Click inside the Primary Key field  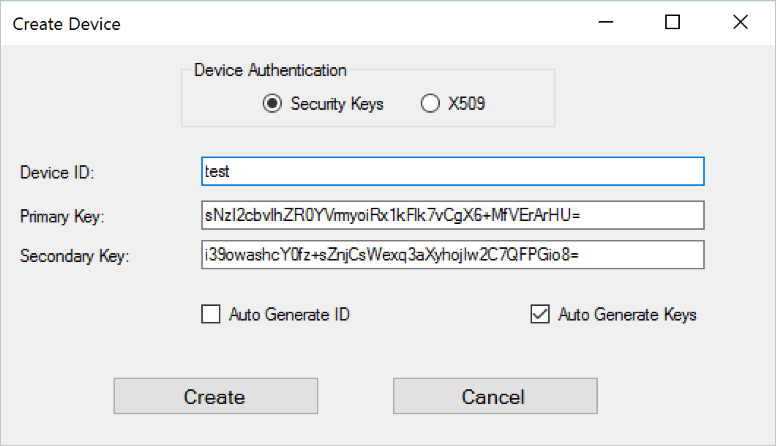(452, 215)
